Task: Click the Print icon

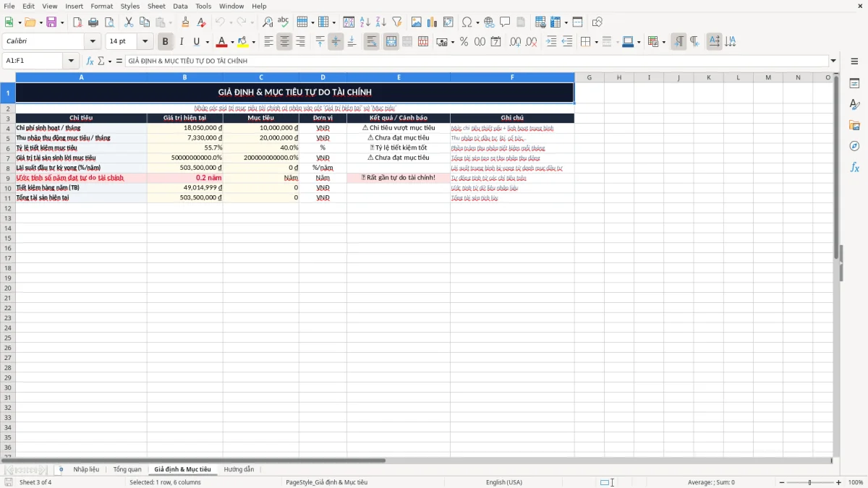Action: click(x=93, y=22)
